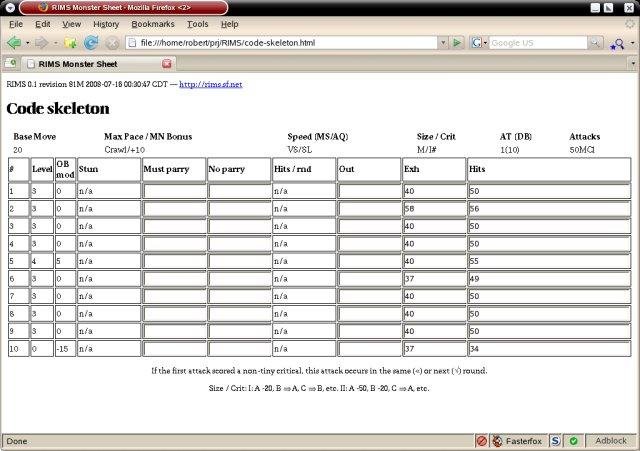Expand the URL bar history dropdown
The width and height of the screenshot is (640, 451).
[443, 42]
